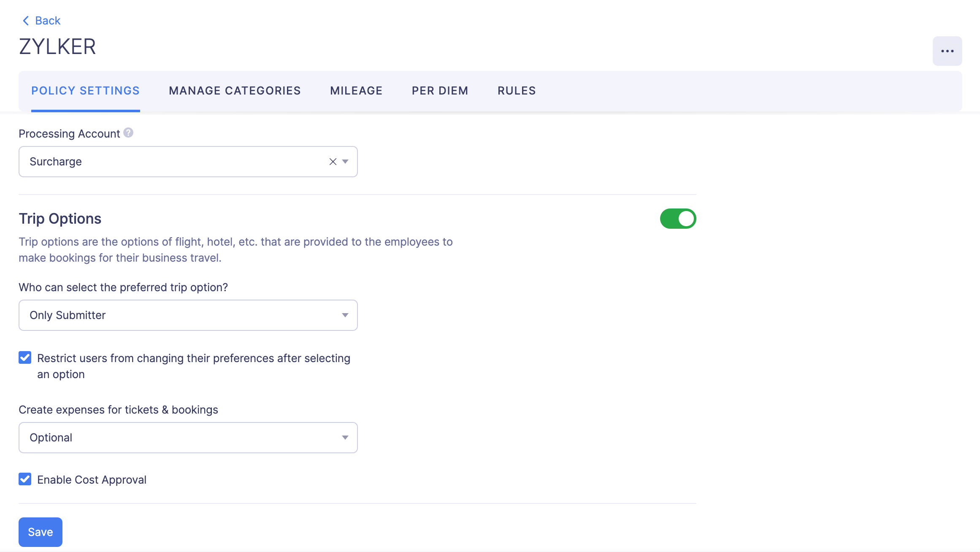Switch to the Manage Categories tab
980x552 pixels.
[x=234, y=90]
